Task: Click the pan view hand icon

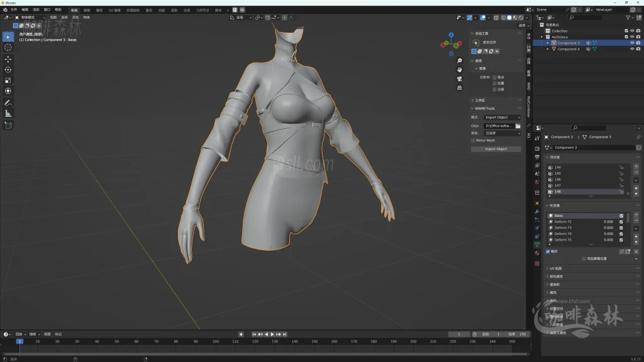Action: point(459,70)
